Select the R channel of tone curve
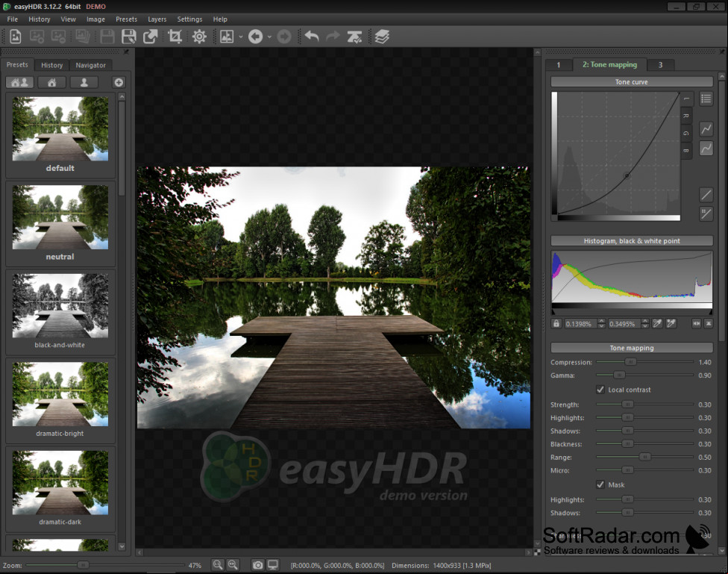The width and height of the screenshot is (728, 574). click(686, 116)
